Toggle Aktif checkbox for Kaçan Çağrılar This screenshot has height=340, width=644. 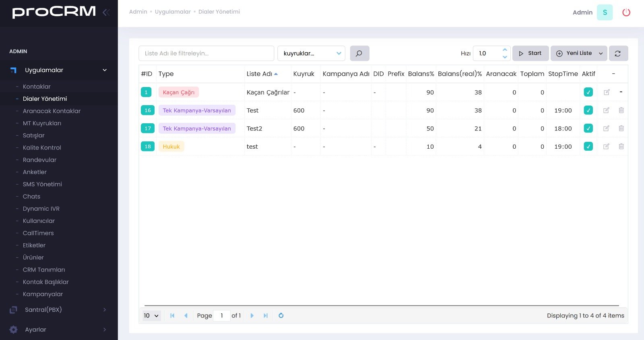(x=588, y=92)
